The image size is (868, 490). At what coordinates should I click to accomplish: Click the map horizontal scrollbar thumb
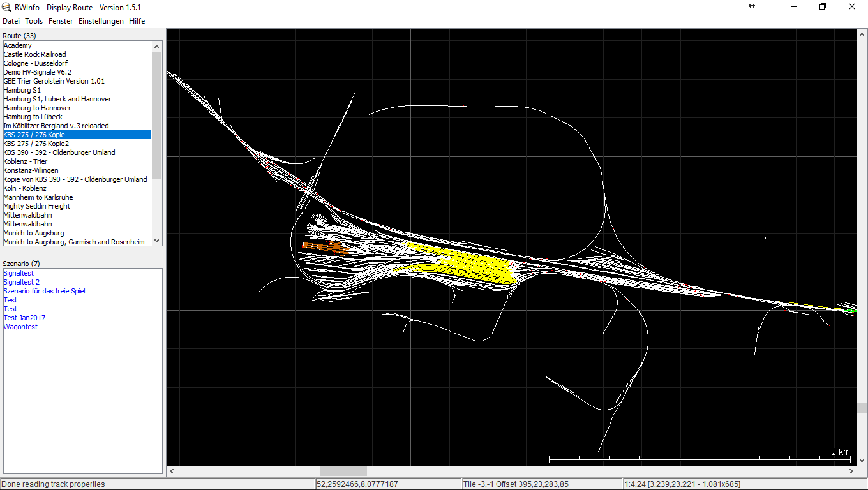tap(343, 471)
